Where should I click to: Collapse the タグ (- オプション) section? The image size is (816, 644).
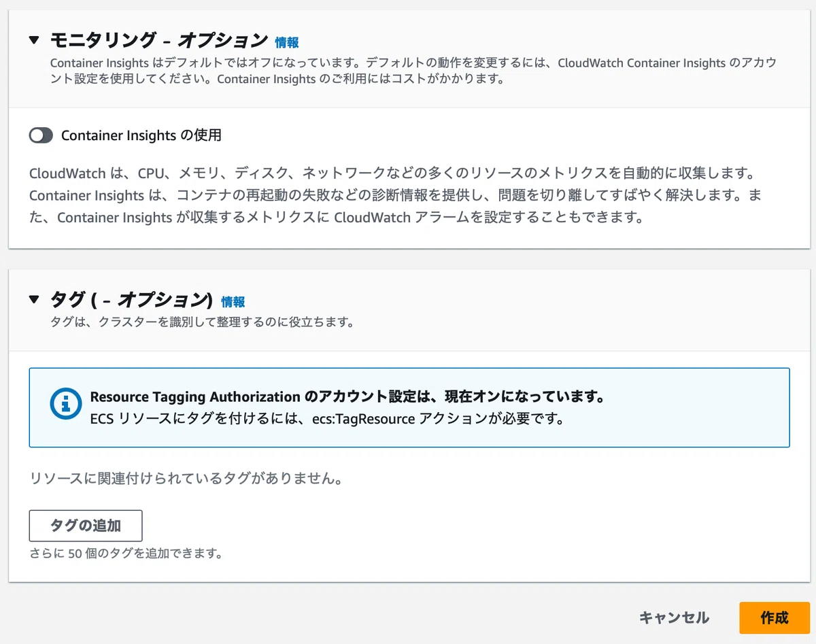click(35, 299)
